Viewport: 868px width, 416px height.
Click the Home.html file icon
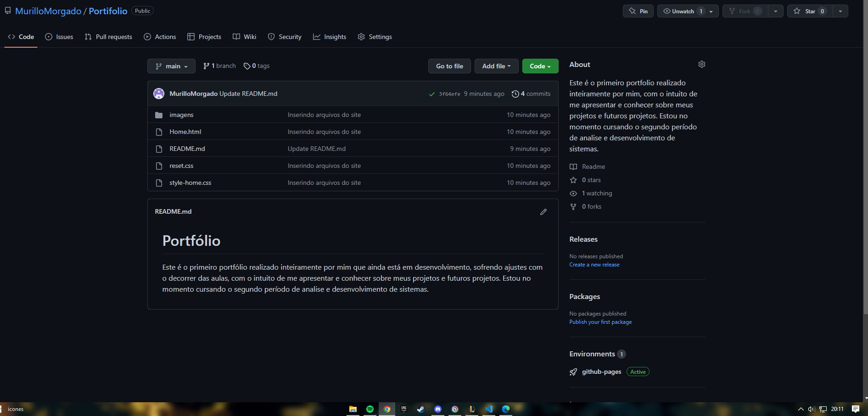(159, 132)
